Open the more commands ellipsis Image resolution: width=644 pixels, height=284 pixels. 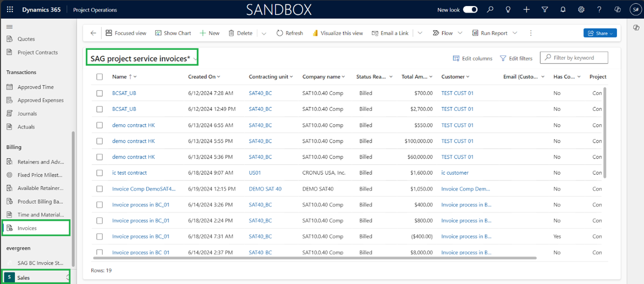click(531, 33)
